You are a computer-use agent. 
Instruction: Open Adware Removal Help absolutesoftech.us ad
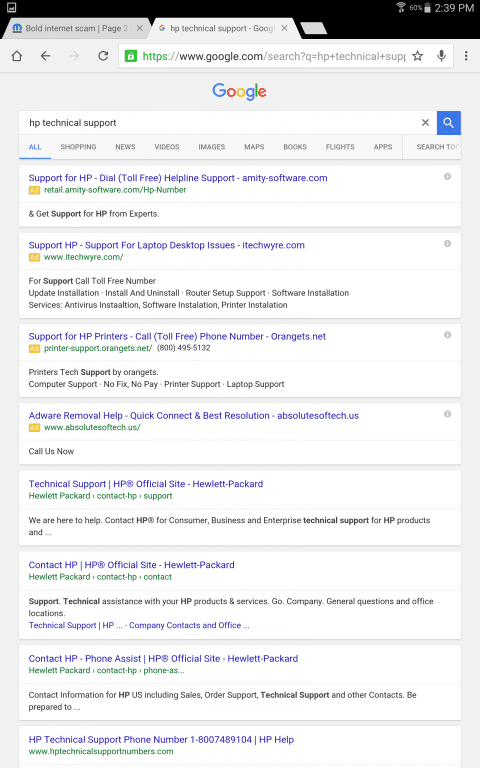[193, 415]
